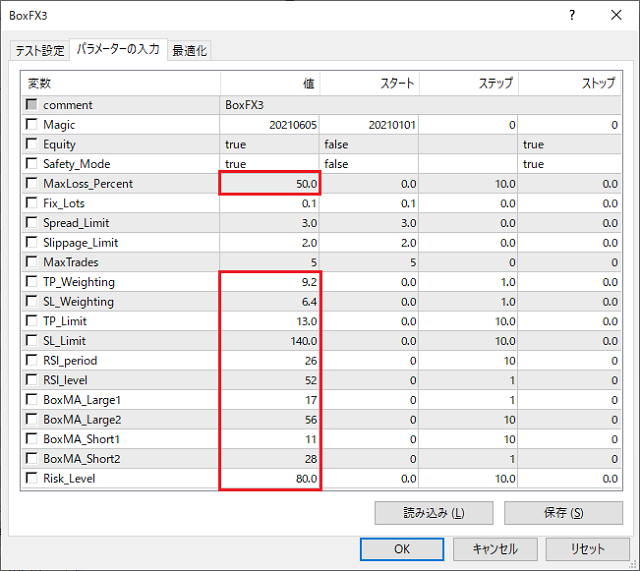This screenshot has width=640, height=571.
Task: Toggle the SL_Weighting checkbox
Action: pyautogui.click(x=31, y=301)
